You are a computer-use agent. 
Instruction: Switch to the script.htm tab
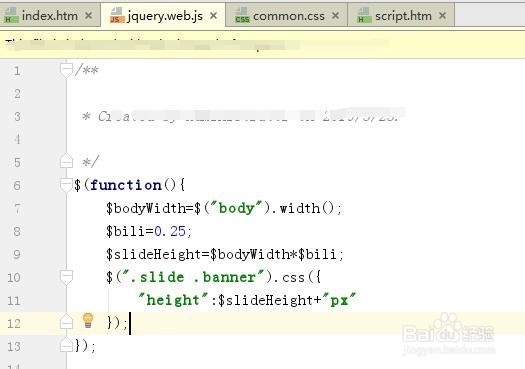401,15
